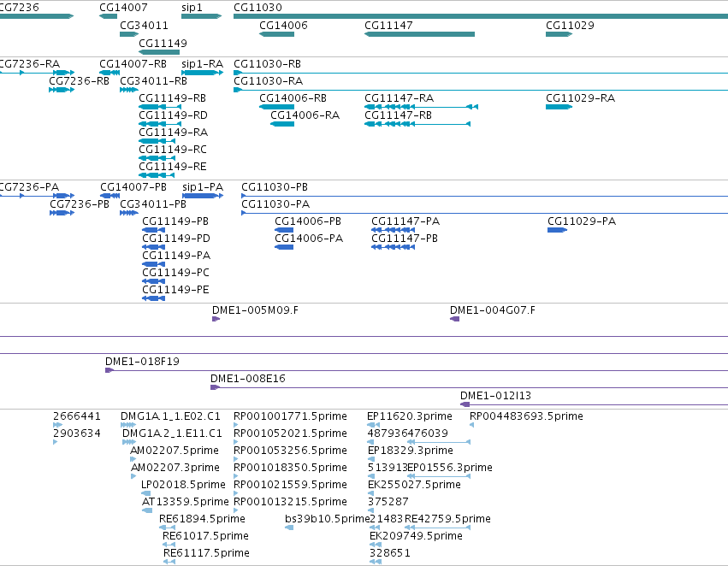Click clone end DME1-004G07.F

point(455,319)
